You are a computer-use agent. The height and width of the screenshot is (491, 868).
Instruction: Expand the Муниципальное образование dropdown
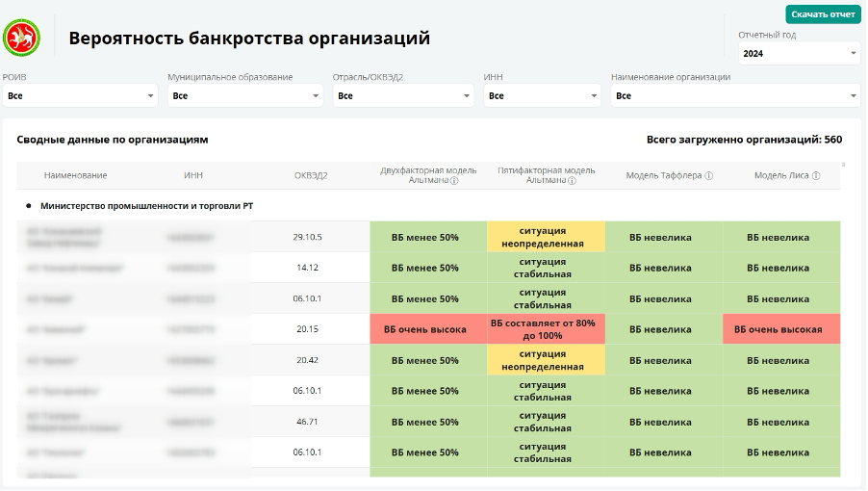click(x=245, y=95)
